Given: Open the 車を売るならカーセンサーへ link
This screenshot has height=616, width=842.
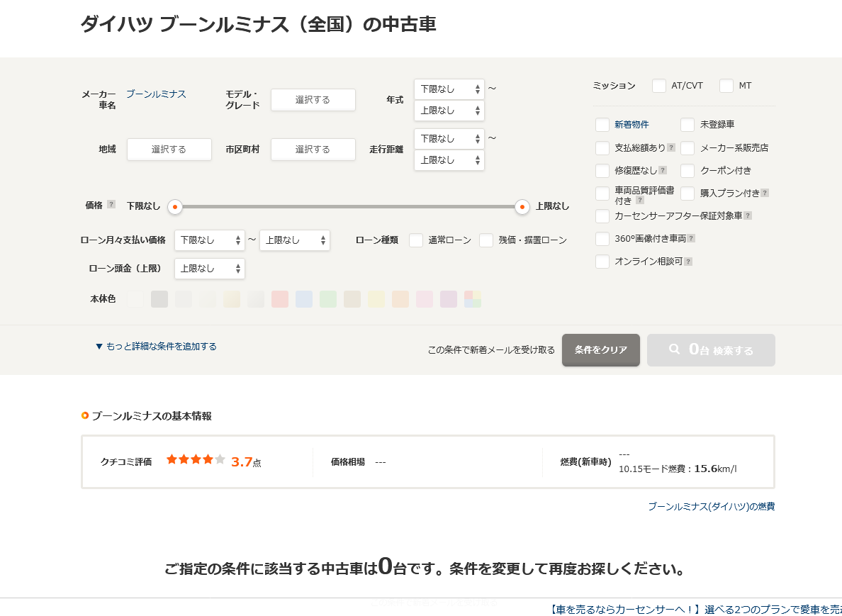Looking at the screenshot, I should tap(696, 610).
